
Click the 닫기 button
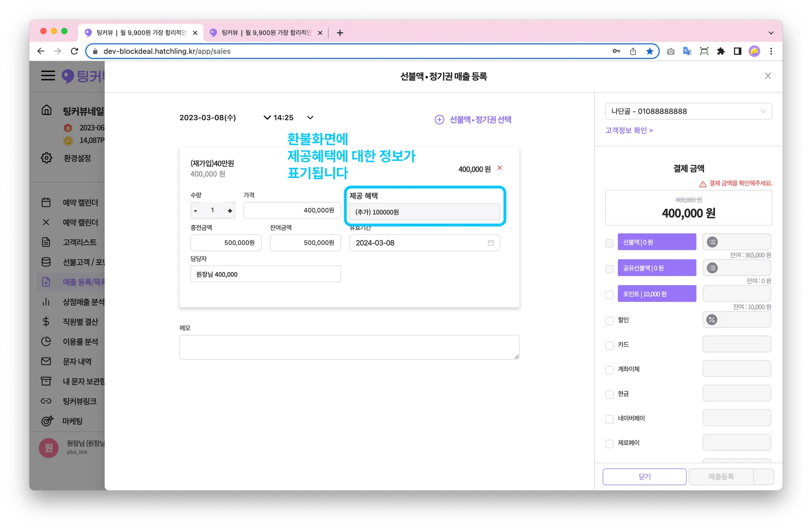coord(644,477)
